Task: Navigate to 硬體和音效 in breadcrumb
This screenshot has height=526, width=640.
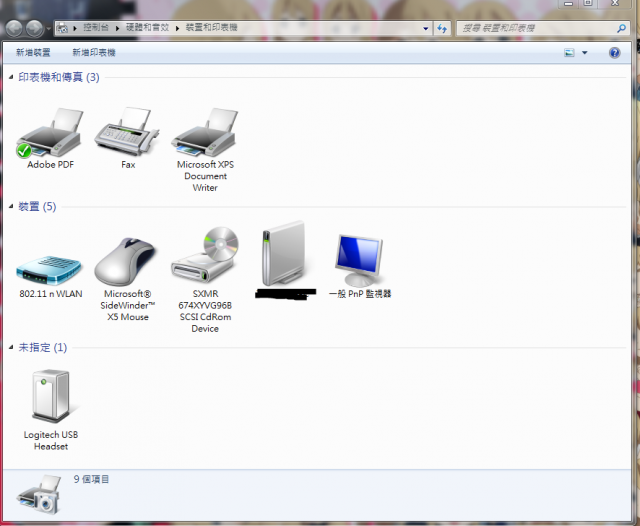Action: [147, 27]
